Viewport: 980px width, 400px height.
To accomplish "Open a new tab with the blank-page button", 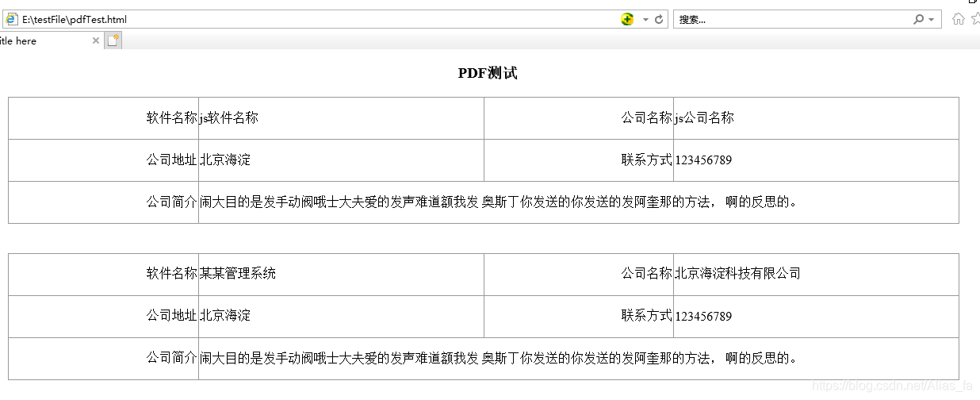I will coord(113,40).
